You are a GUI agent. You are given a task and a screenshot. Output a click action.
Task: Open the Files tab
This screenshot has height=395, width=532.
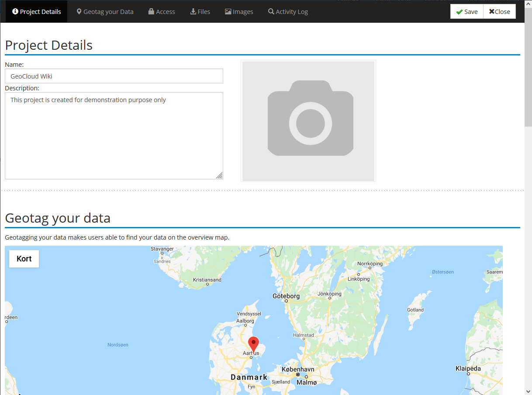pos(200,12)
